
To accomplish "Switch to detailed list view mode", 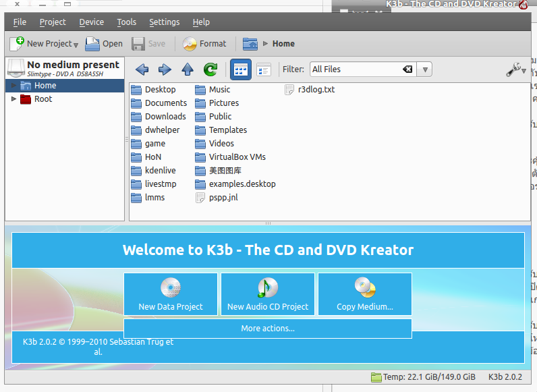I will (264, 69).
